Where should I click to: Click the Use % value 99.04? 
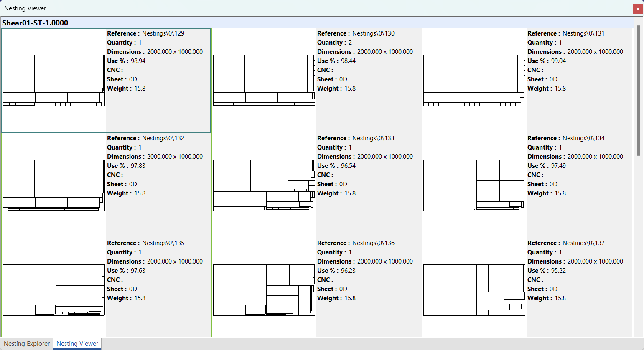558,61
